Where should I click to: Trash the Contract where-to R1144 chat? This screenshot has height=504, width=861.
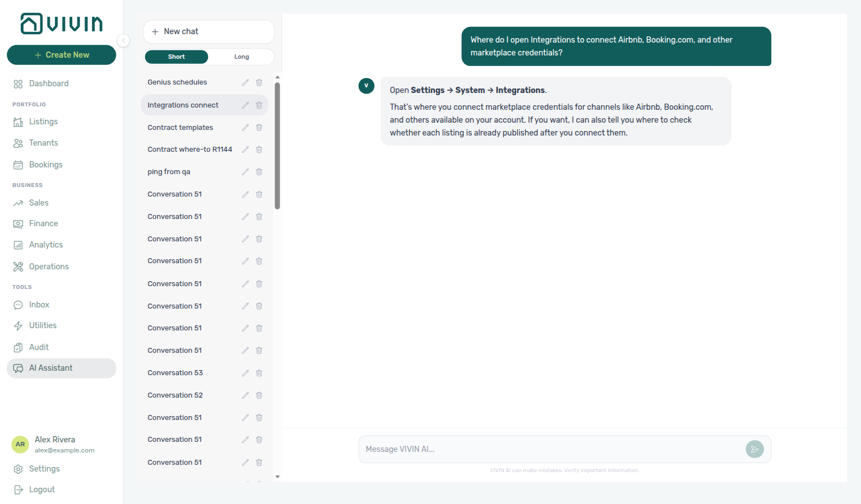point(259,150)
